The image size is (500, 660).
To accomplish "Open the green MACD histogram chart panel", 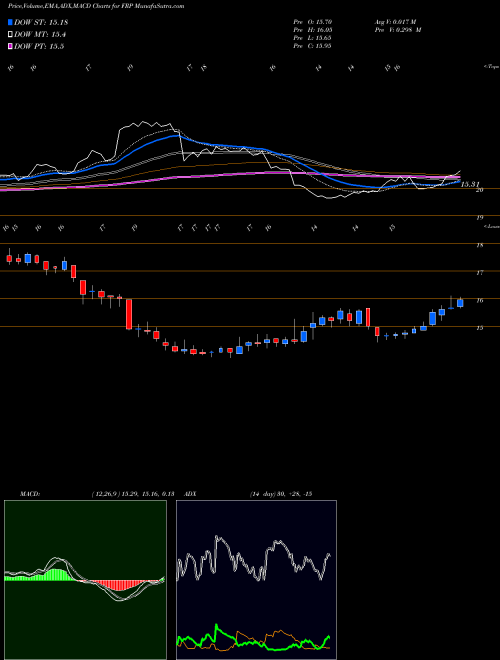I will 85,580.
